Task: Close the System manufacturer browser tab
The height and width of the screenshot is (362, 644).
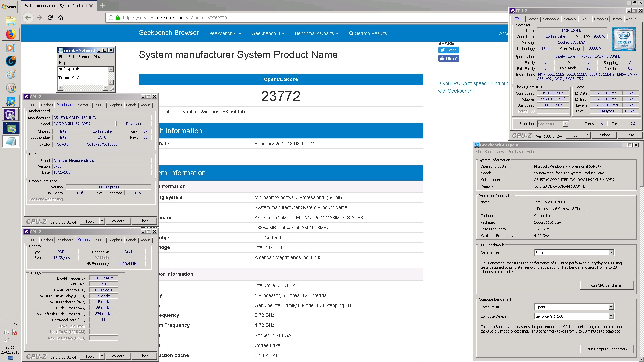Action: tap(91, 6)
